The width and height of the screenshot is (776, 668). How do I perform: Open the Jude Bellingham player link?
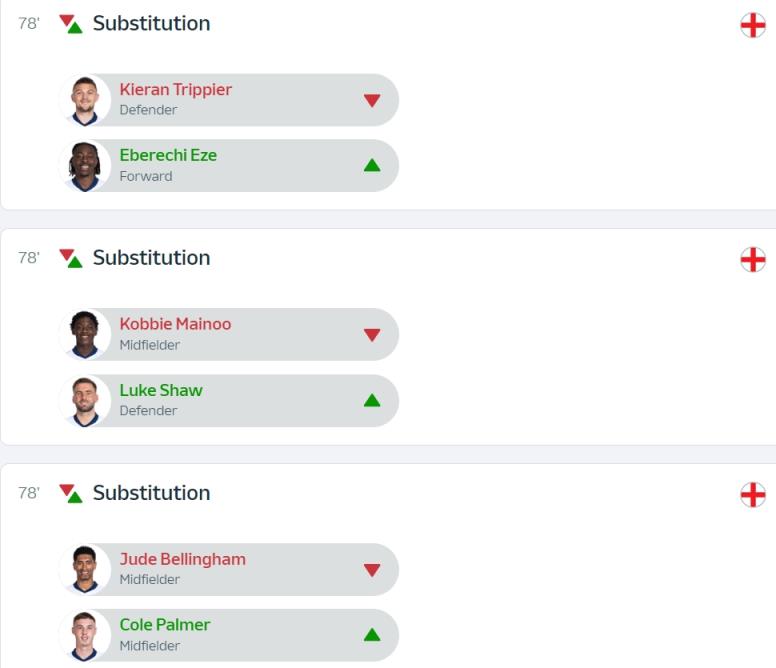pos(182,559)
